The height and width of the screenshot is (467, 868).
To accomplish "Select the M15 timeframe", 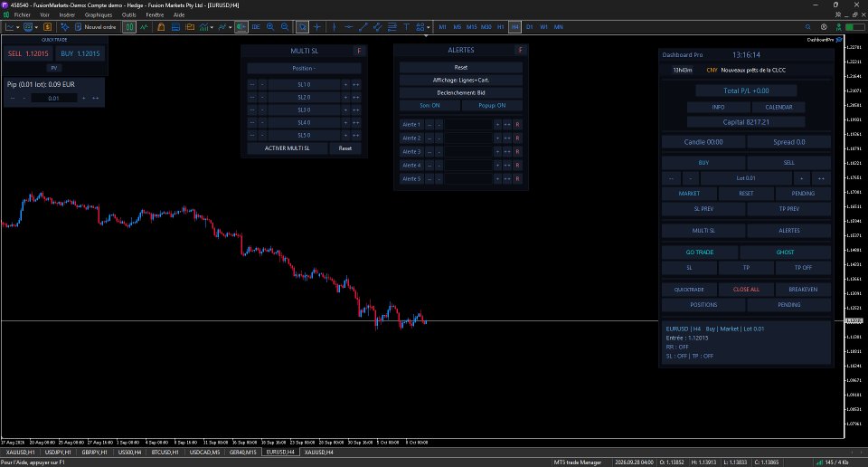I will tap(471, 26).
